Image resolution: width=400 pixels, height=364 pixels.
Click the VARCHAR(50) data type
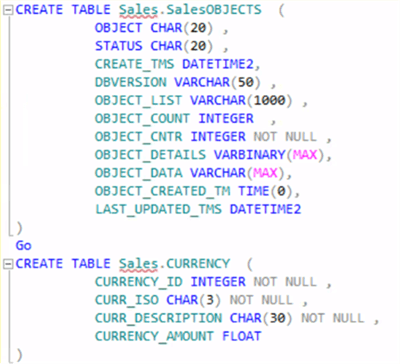pos(217,82)
